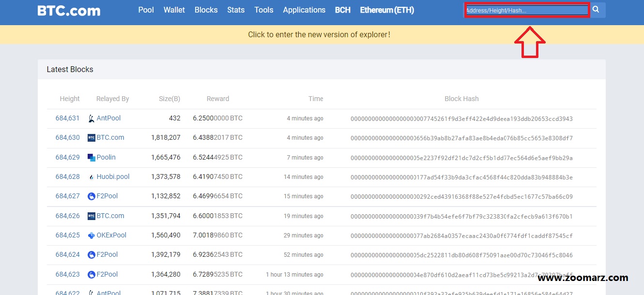Open F2Pool link in row 684,623
Image resolution: width=644 pixels, height=295 pixels.
click(107, 274)
